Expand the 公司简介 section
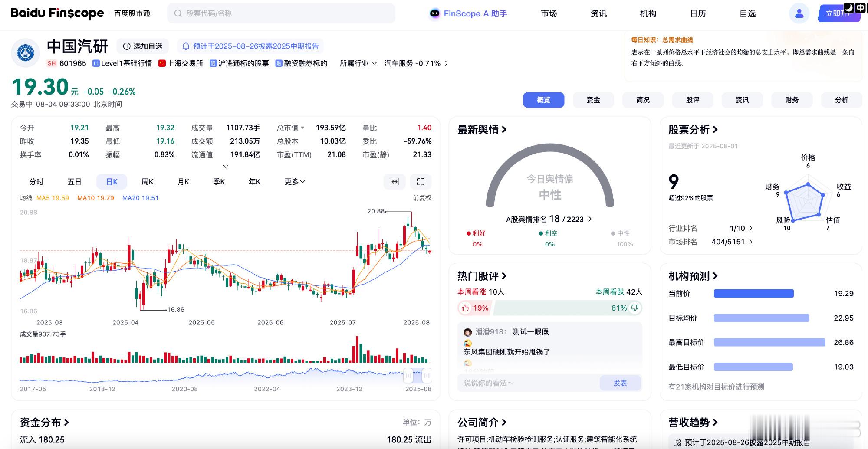The width and height of the screenshot is (868, 449). coord(482,422)
